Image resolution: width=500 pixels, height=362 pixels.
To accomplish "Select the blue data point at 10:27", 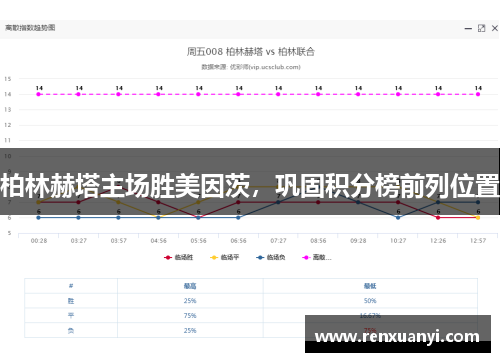I will (398, 218).
